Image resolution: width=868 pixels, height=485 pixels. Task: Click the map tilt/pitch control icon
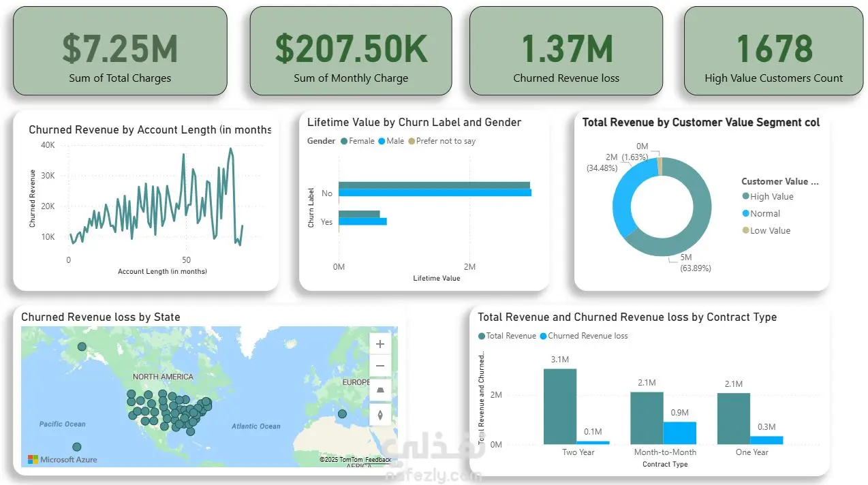click(x=380, y=390)
